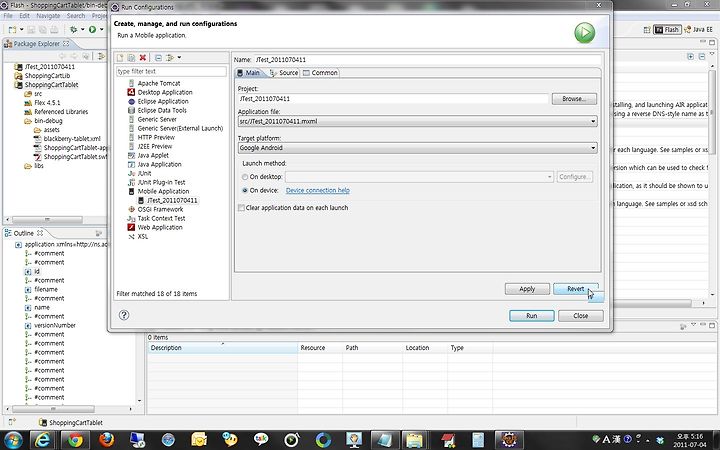Select filename node in Outline
This screenshot has height=450, width=720.
pyautogui.click(x=46, y=290)
